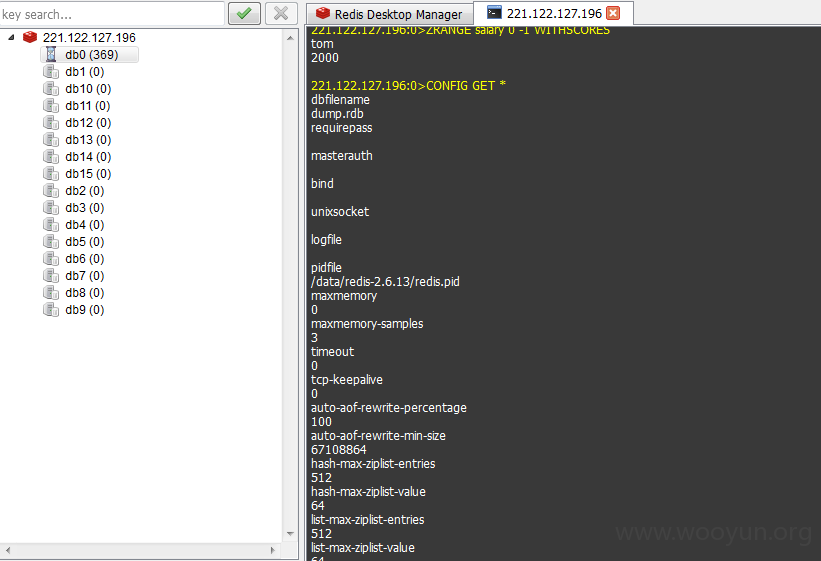The image size is (821, 561).
Task: Close the 221.122.127.196 console tab
Action: pyautogui.click(x=613, y=13)
